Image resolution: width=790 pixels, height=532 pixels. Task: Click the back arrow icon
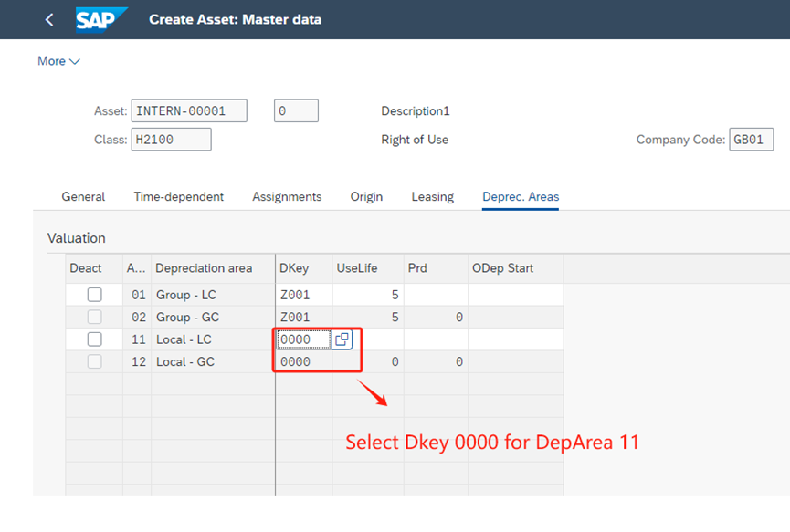coord(49,19)
